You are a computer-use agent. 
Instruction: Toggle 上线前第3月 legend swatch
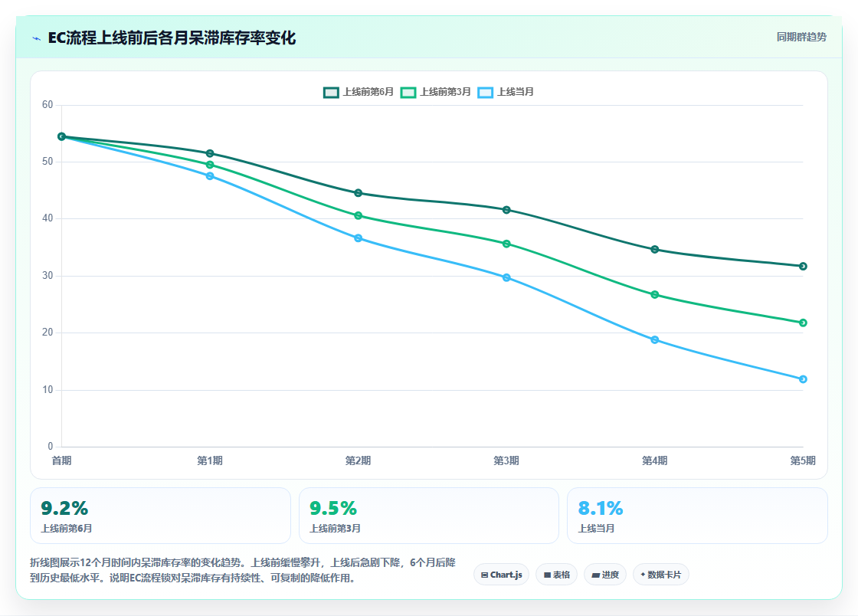(x=408, y=93)
